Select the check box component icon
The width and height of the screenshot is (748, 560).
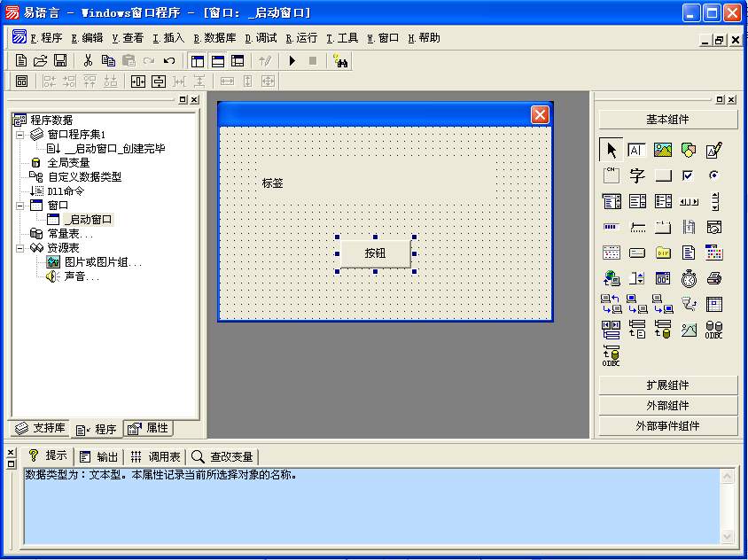click(x=688, y=175)
